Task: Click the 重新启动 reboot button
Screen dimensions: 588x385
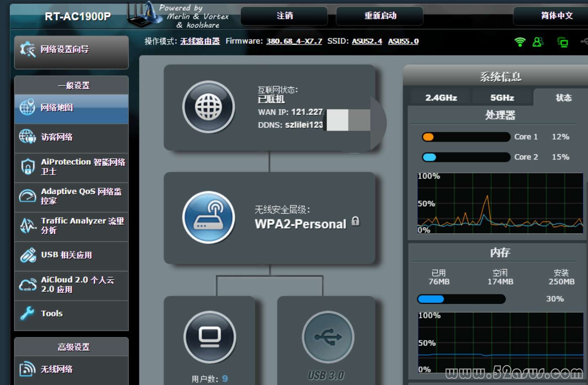Action: pyautogui.click(x=380, y=16)
